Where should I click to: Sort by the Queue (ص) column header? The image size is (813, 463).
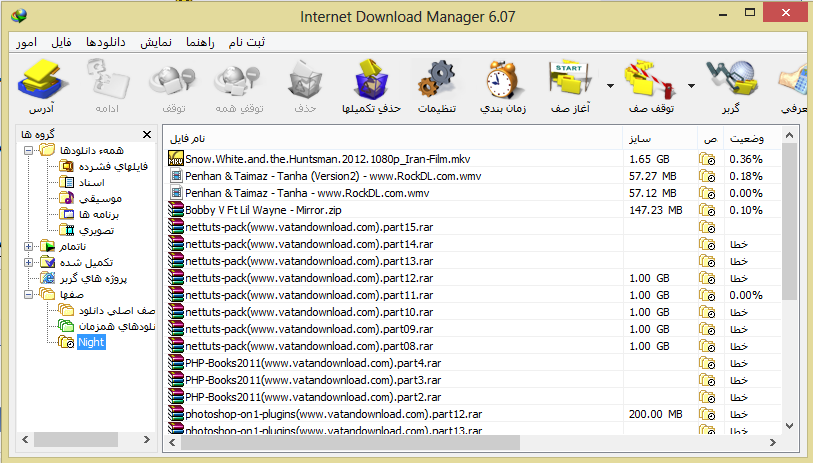click(710, 138)
